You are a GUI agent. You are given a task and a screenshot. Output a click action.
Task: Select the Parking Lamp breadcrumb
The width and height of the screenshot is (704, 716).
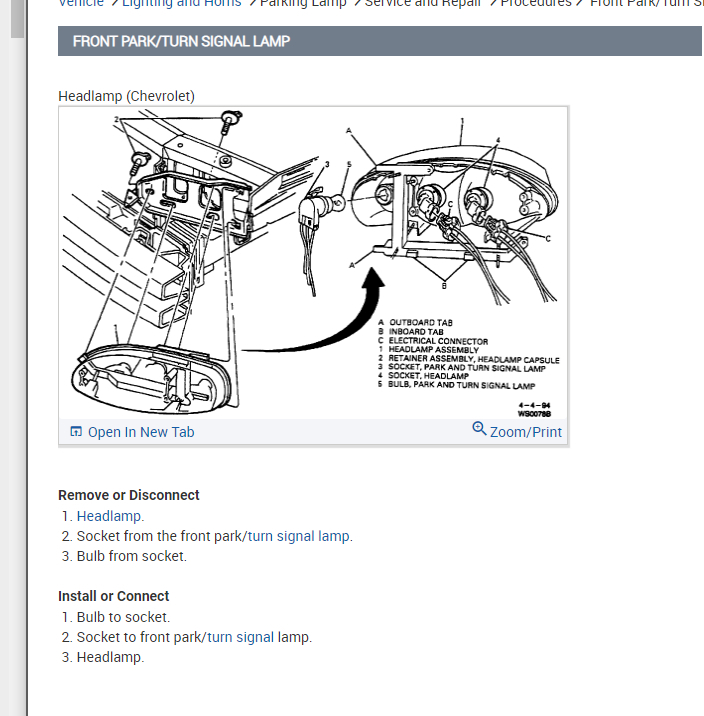[303, 3]
